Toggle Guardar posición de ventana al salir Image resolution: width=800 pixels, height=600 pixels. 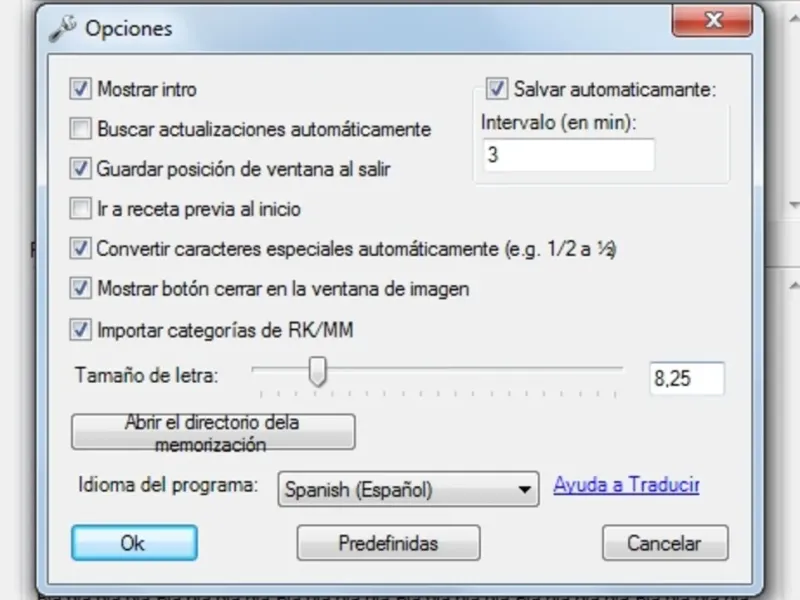click(x=81, y=168)
